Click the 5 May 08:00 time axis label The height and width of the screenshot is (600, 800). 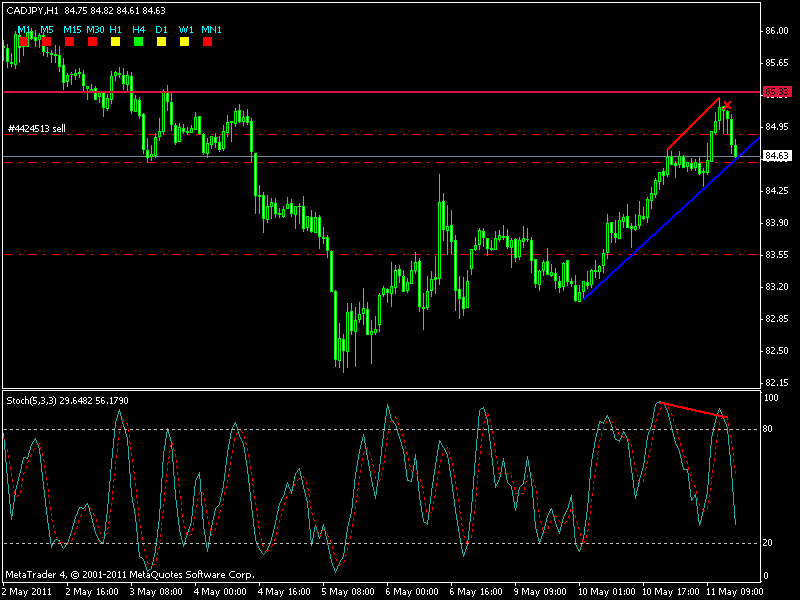click(348, 592)
